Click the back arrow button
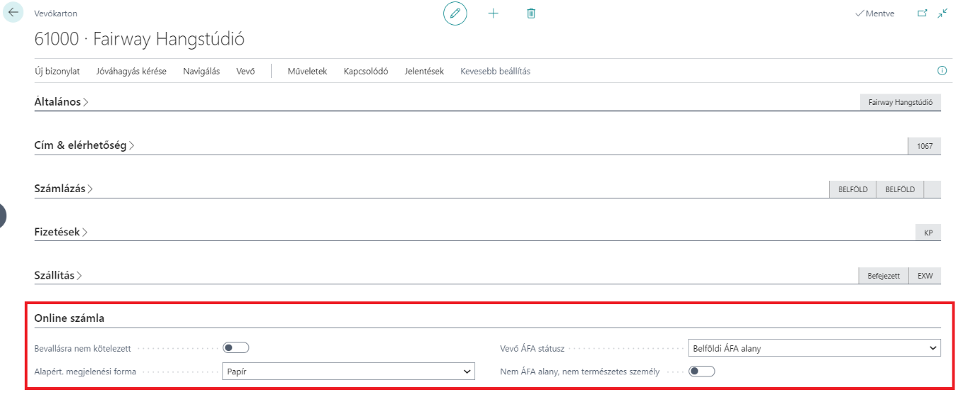 (13, 13)
